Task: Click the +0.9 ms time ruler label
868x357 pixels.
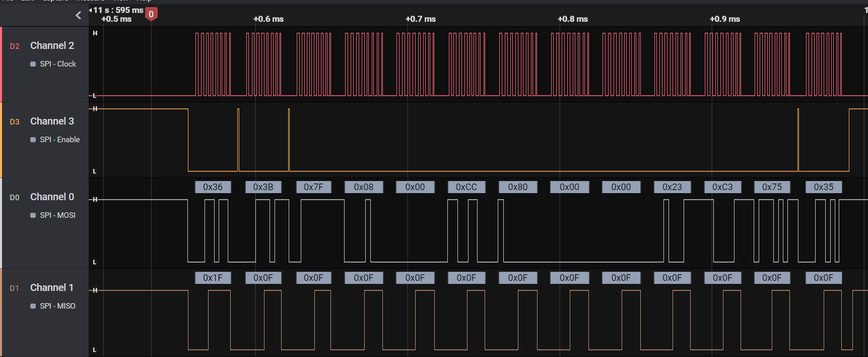Action: [x=725, y=19]
